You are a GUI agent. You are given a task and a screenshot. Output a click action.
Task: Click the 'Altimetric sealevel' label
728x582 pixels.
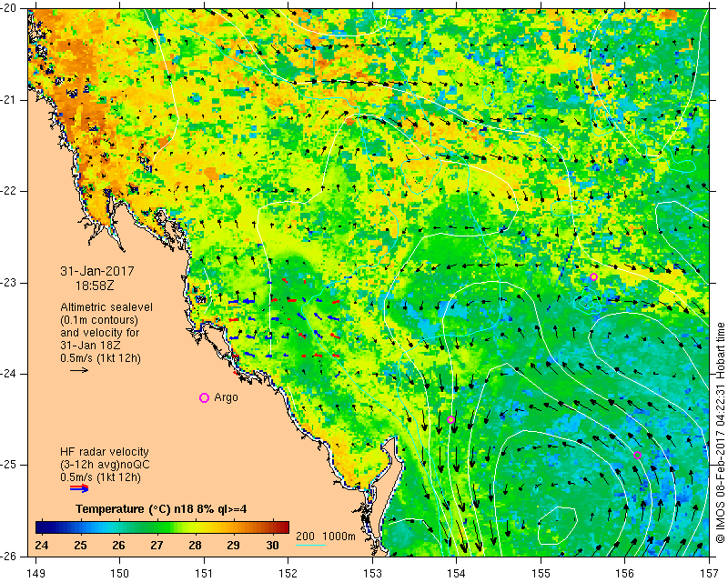(x=106, y=307)
